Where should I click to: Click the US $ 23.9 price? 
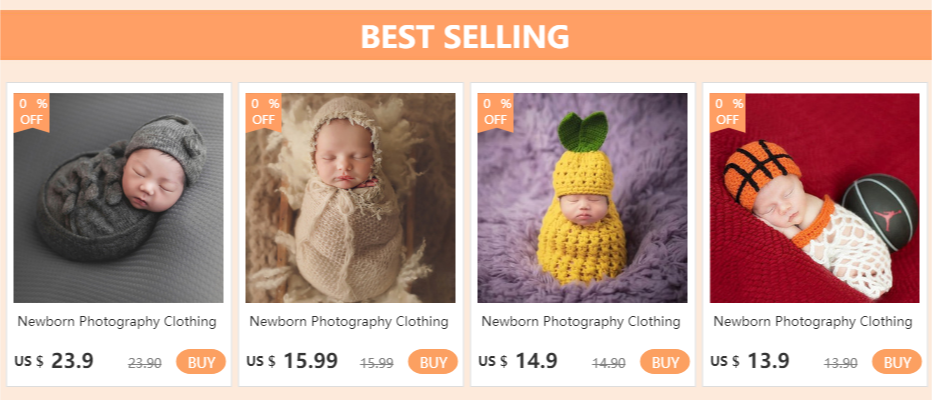coord(55,361)
